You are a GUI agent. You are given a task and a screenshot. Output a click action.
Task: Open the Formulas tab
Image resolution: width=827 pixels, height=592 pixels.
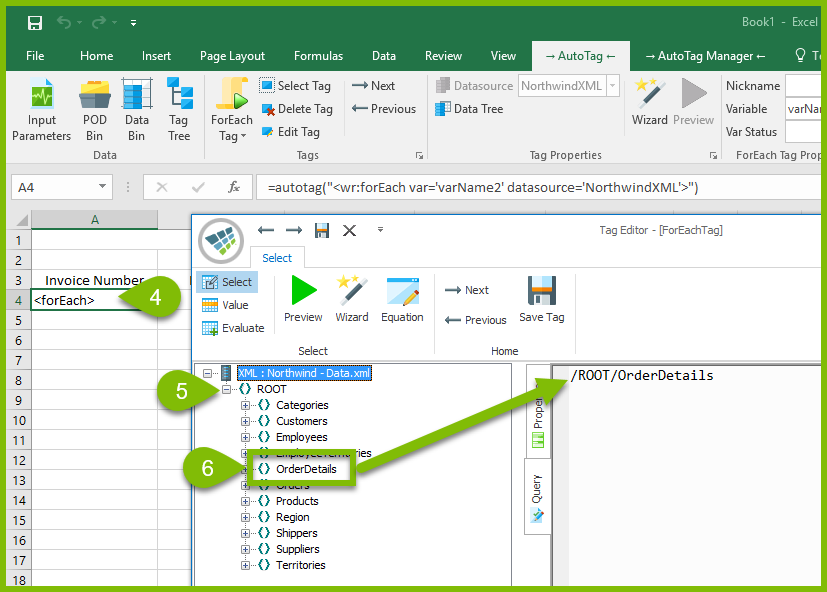[318, 56]
